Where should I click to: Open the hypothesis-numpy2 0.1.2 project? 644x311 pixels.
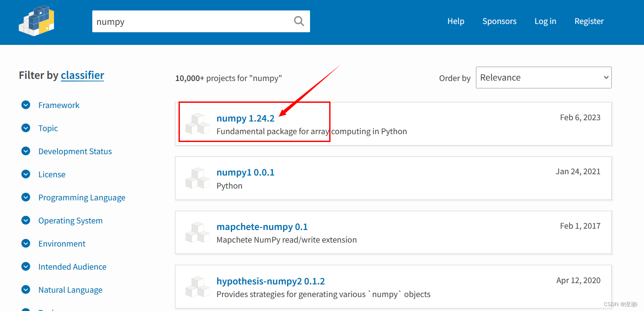coord(271,281)
